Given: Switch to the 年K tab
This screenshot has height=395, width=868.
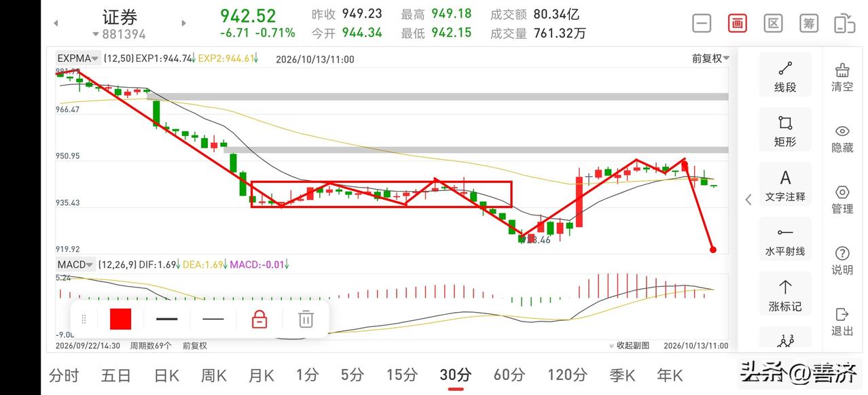Looking at the screenshot, I should click(x=670, y=375).
